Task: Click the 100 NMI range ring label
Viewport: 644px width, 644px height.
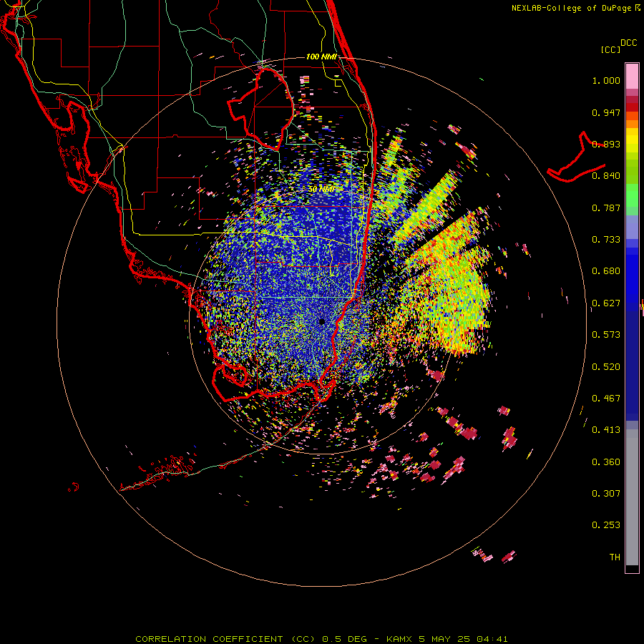Action: (321, 57)
